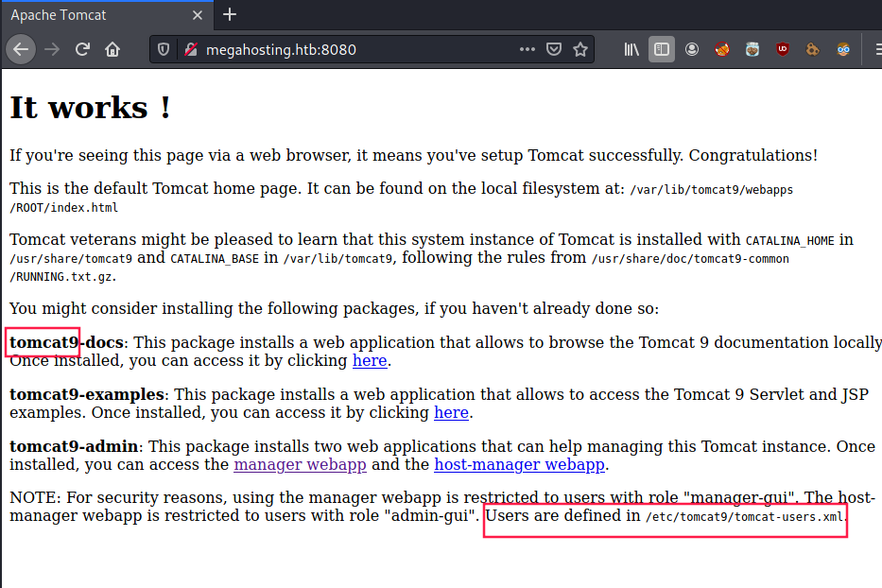Open the page actions three-dot menu

[x=527, y=49]
